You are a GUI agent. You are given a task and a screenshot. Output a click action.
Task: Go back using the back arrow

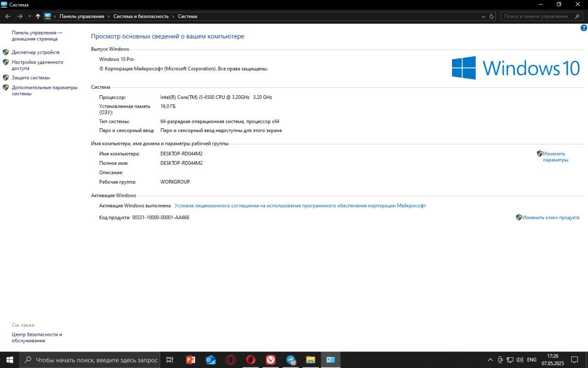tap(8, 16)
